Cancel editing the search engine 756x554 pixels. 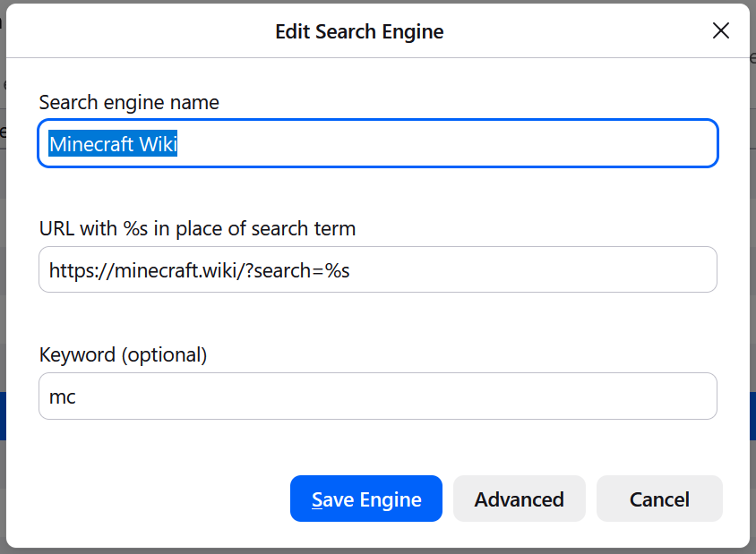[x=659, y=499]
